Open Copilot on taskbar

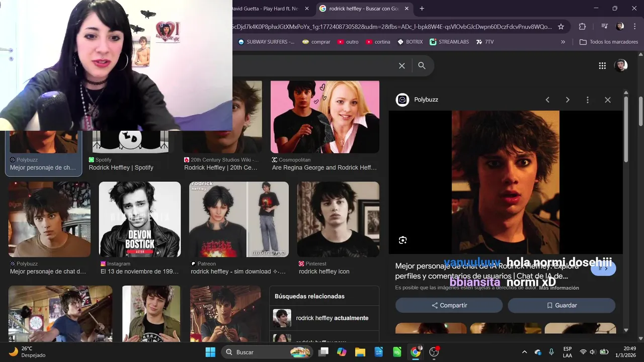click(x=342, y=352)
